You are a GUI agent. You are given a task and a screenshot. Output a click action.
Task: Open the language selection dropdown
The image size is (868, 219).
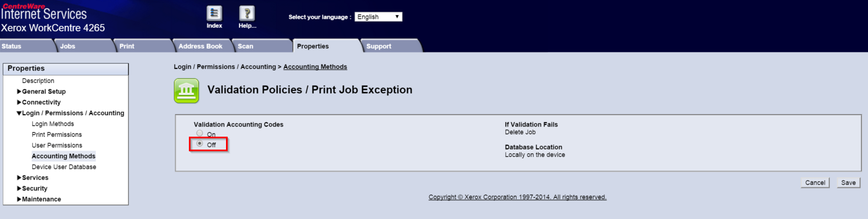tap(378, 17)
